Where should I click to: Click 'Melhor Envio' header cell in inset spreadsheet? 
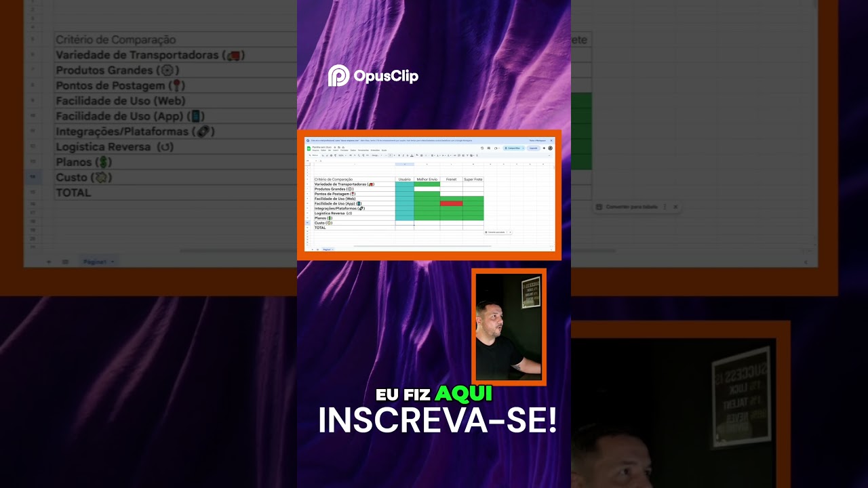427,179
